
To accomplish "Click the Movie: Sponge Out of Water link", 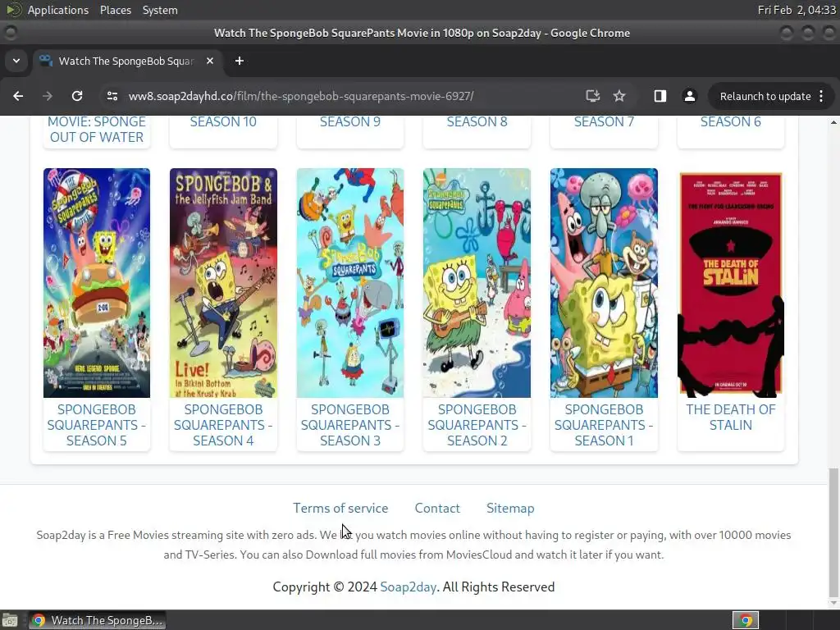I will pyautogui.click(x=97, y=130).
